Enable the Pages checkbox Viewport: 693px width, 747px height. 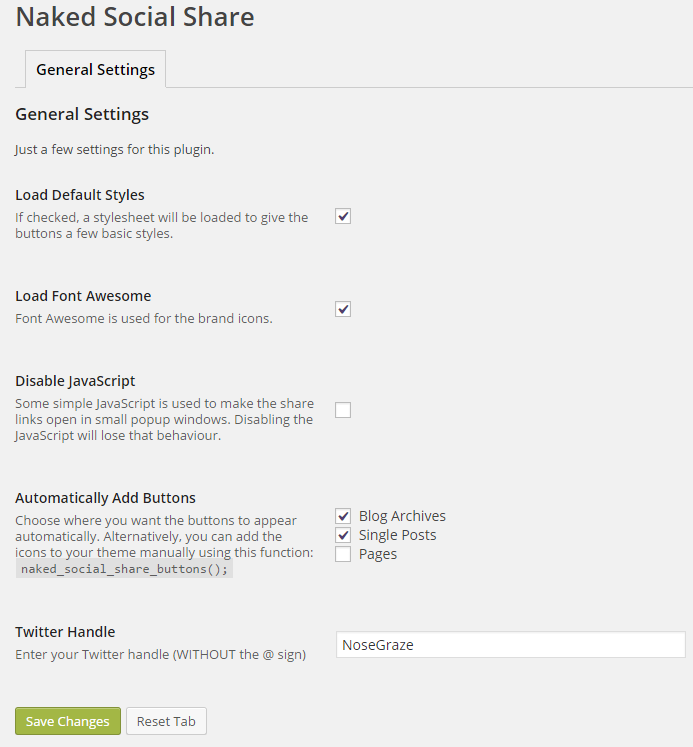point(343,554)
